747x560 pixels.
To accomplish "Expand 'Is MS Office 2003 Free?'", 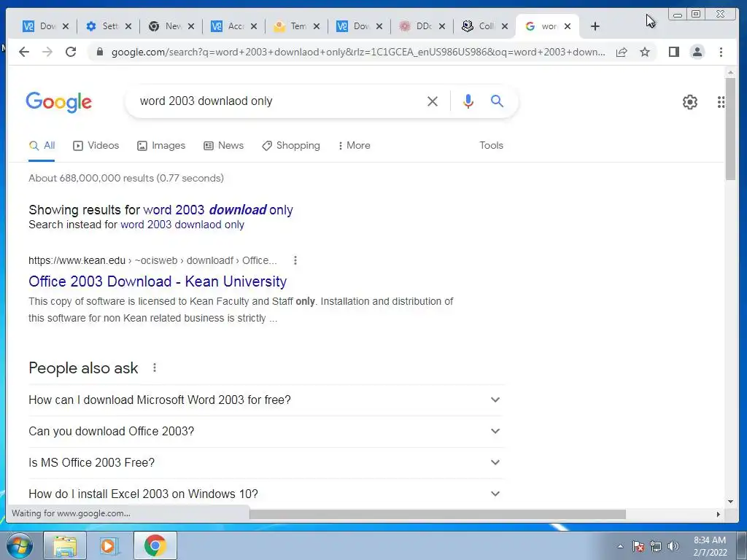I will point(266,463).
